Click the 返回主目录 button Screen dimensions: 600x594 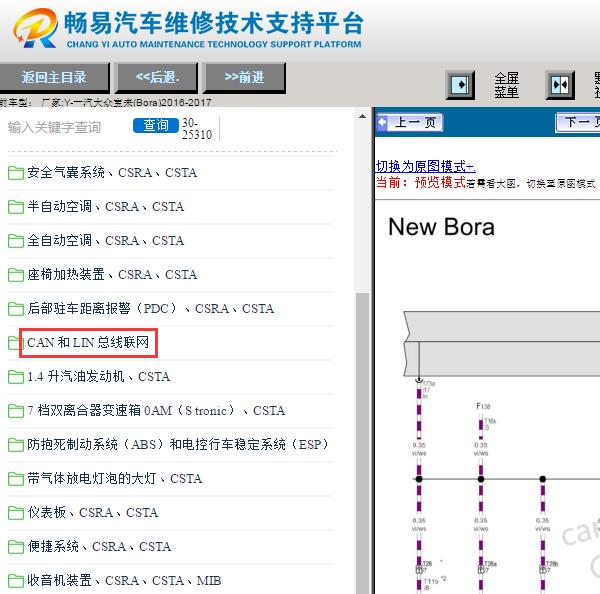coord(54,78)
